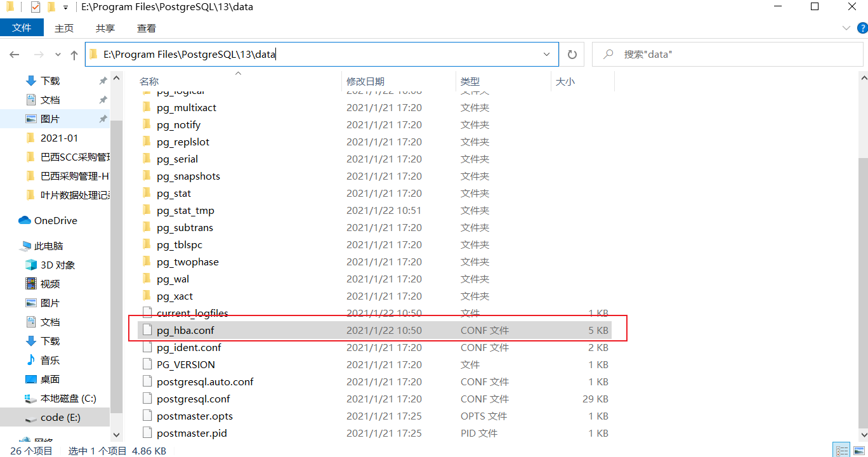Sort files by 大小 column
Screen dimensions: 868x457
pos(565,81)
